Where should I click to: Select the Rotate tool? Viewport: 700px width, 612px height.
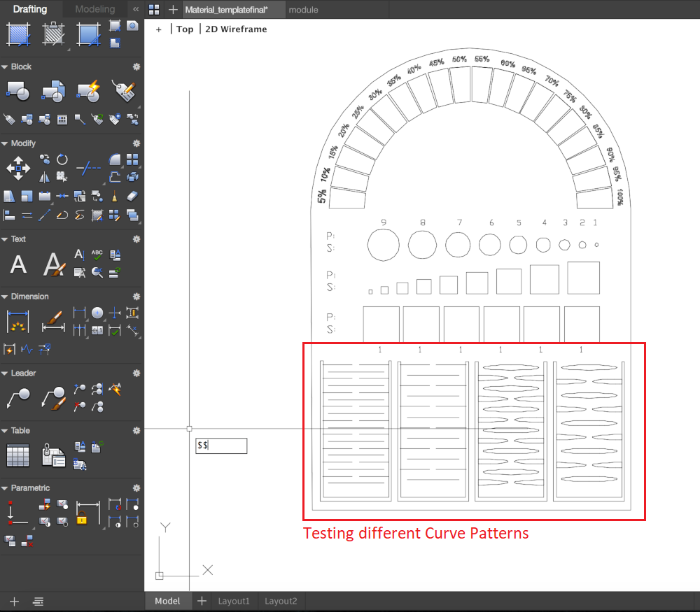pyautogui.click(x=62, y=159)
